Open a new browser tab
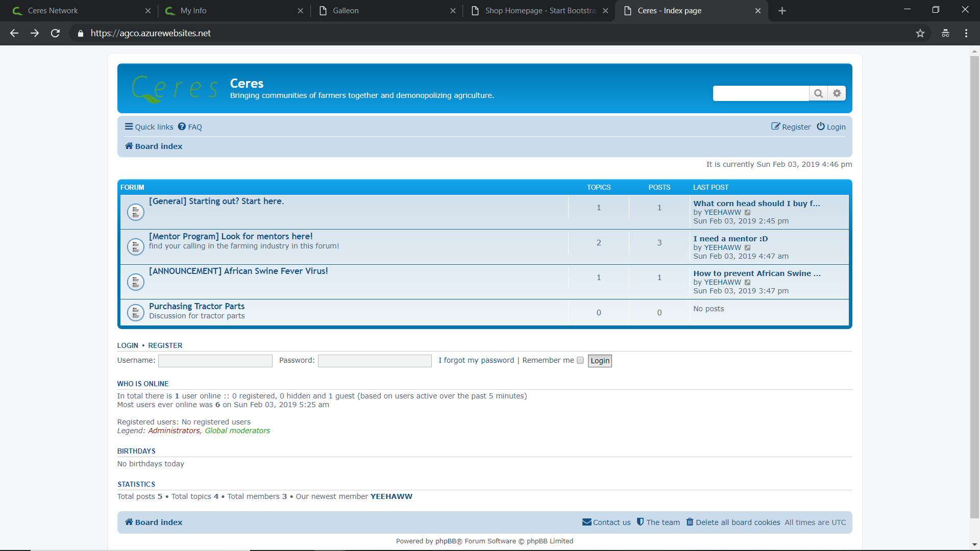980x551 pixels. 782,11
